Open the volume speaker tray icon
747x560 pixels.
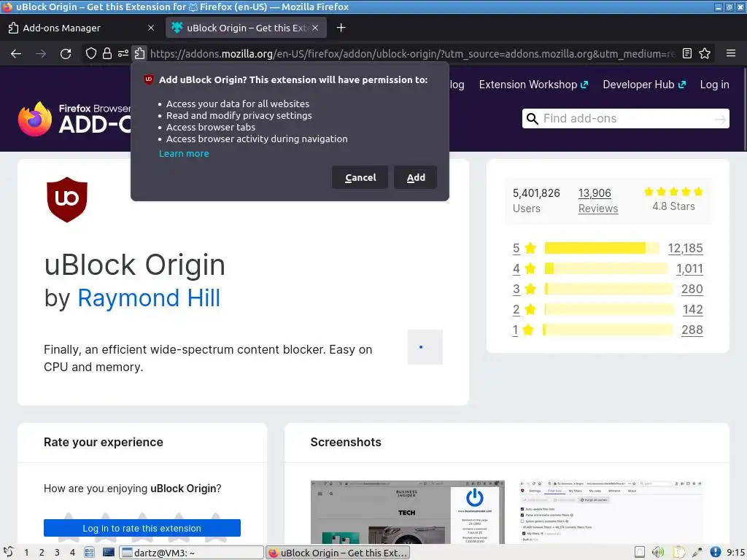(x=658, y=552)
